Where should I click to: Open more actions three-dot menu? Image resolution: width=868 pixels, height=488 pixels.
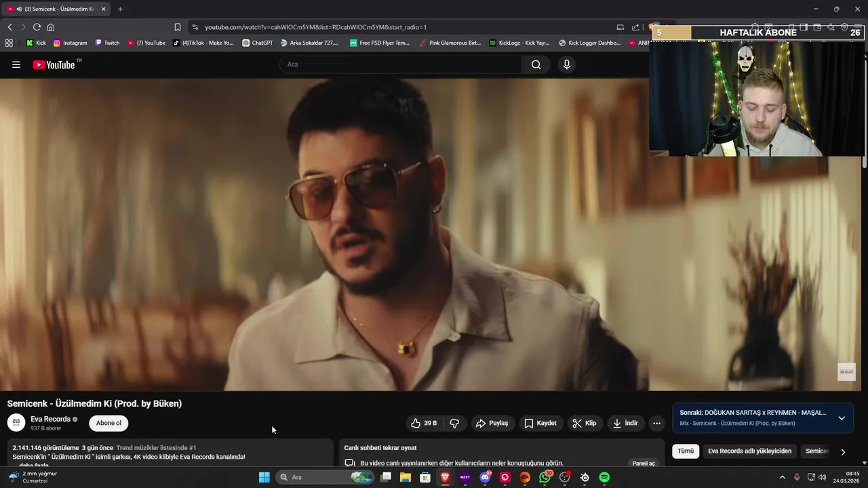coord(656,423)
